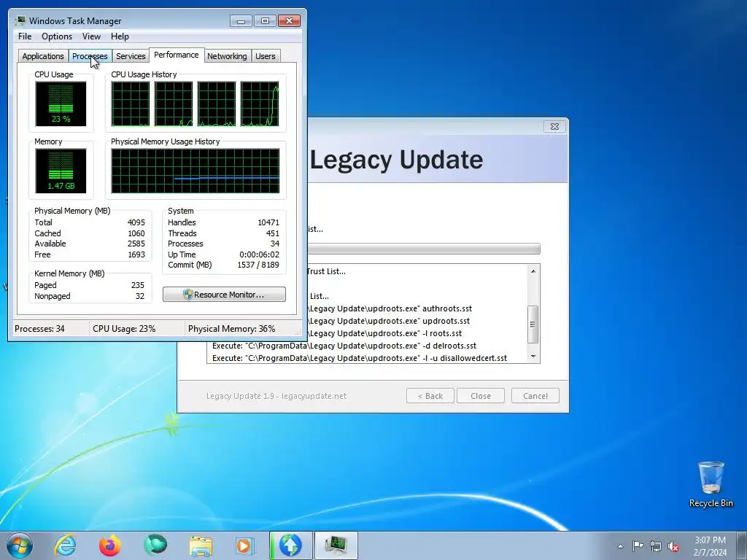This screenshot has height=560, width=747.
Task: Click scroll up arrow in Legacy Update log
Action: pyautogui.click(x=533, y=271)
